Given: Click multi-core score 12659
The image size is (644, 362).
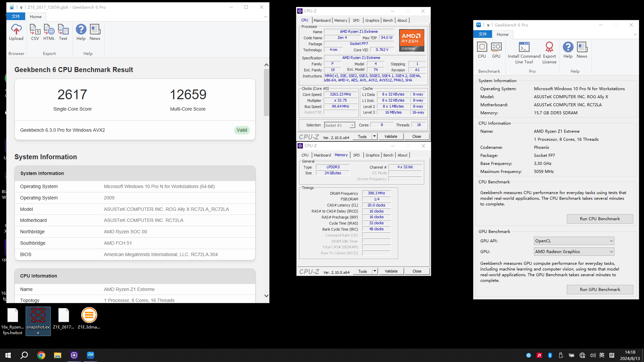Looking at the screenshot, I should (188, 95).
